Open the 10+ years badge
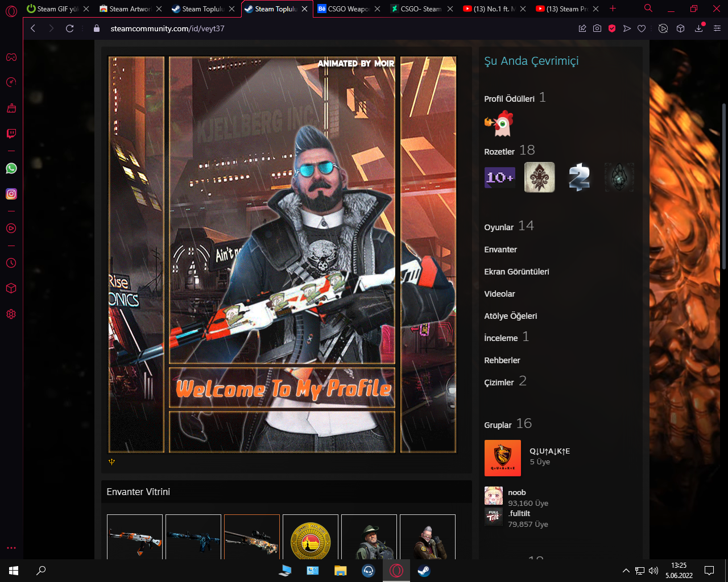Viewport: 728px width, 582px height. click(x=499, y=177)
